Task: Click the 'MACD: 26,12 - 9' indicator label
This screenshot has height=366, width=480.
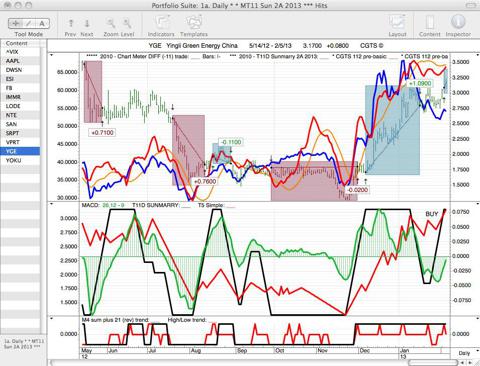Action: 103,205
